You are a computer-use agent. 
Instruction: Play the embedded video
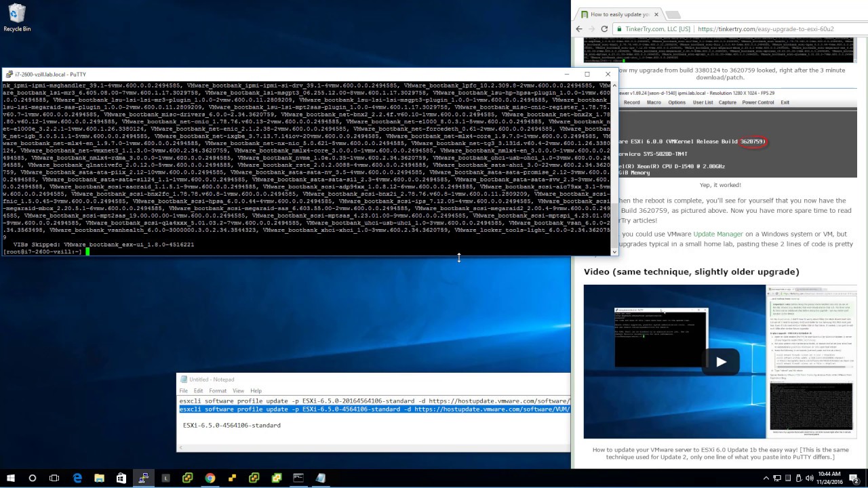coord(721,362)
